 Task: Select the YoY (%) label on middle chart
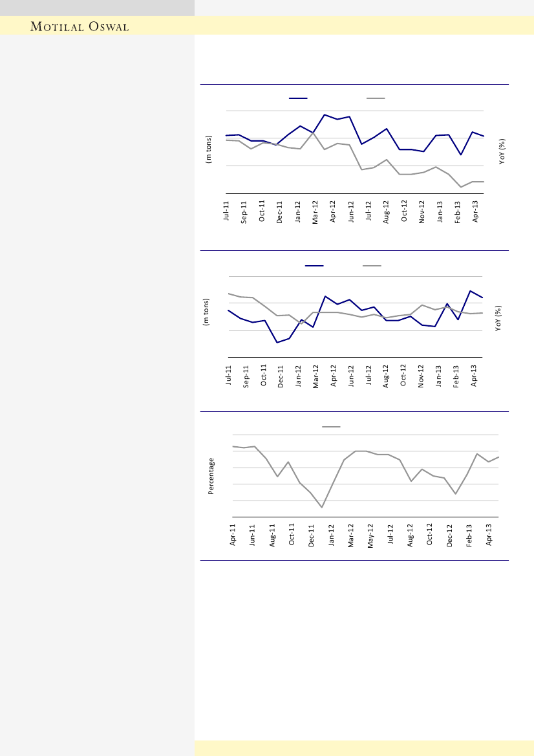498,319
